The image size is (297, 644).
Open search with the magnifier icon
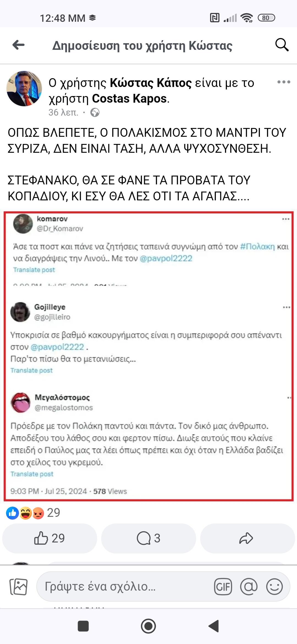(x=282, y=45)
